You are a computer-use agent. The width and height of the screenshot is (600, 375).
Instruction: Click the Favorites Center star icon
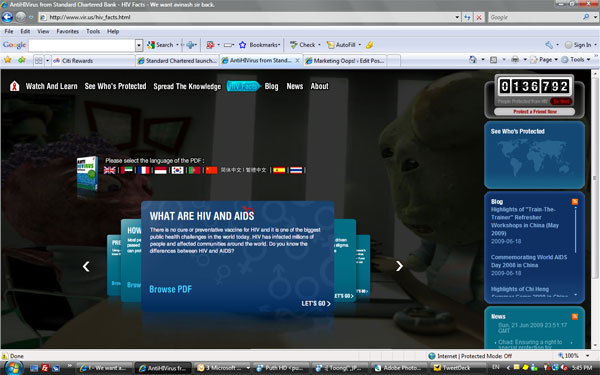[x=8, y=60]
